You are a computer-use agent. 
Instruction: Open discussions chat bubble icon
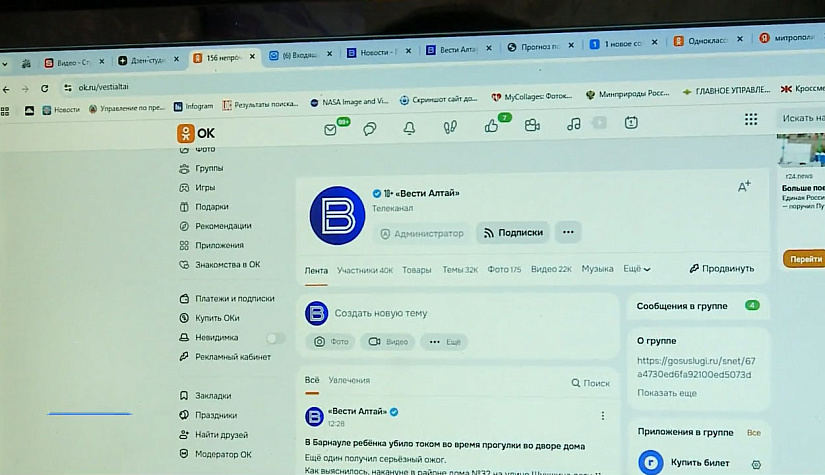(x=370, y=128)
